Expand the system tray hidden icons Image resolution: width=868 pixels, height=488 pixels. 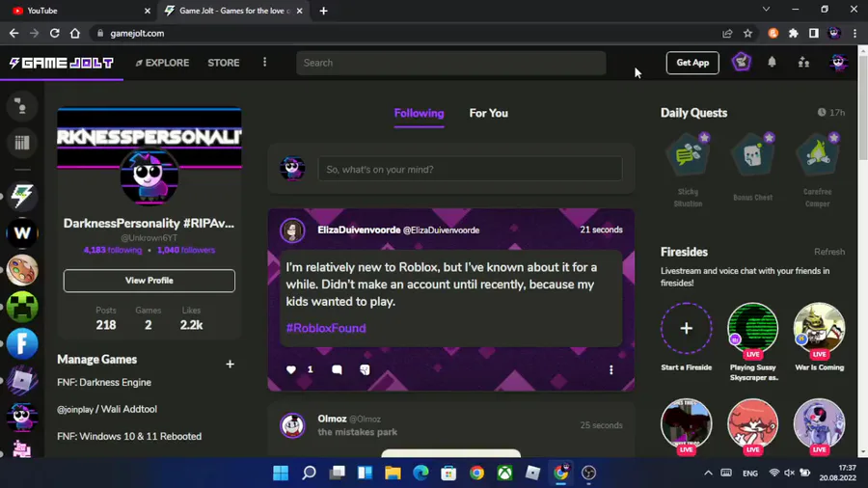pos(708,474)
